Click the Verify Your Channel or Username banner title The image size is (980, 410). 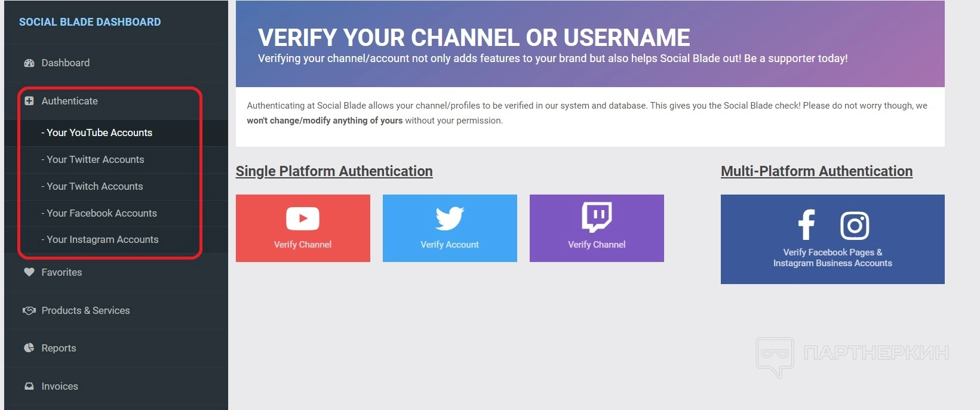[474, 38]
